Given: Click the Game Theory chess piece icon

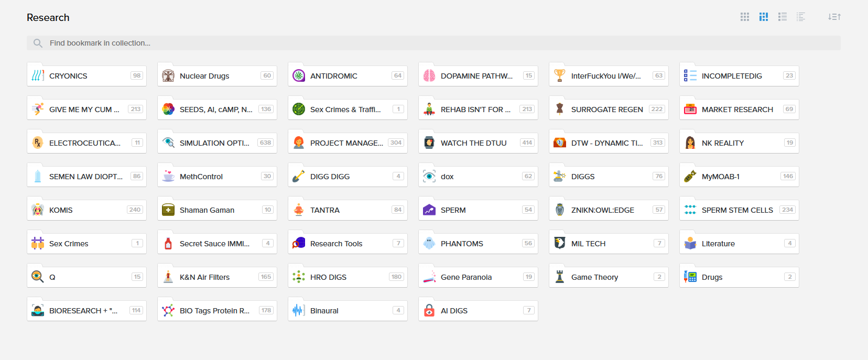Looking at the screenshot, I should point(560,277).
